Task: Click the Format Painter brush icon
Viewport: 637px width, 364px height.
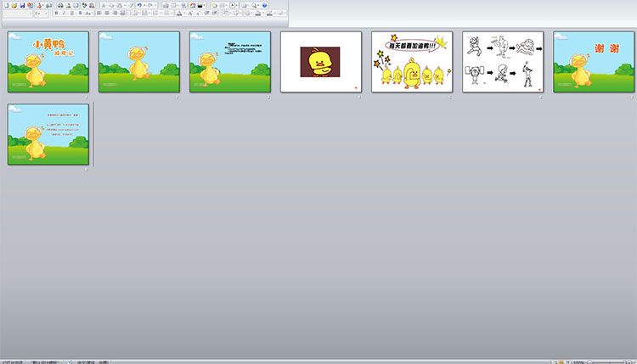Action: (x=131, y=5)
